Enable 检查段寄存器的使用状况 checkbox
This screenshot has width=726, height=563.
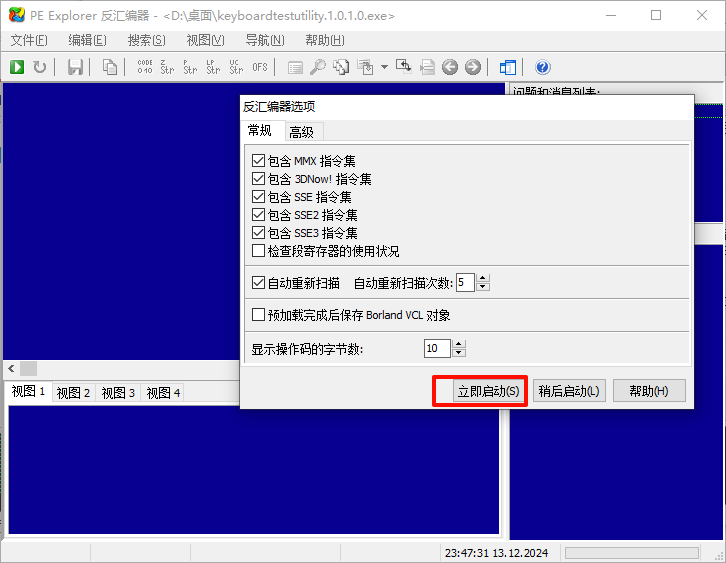[x=258, y=250]
